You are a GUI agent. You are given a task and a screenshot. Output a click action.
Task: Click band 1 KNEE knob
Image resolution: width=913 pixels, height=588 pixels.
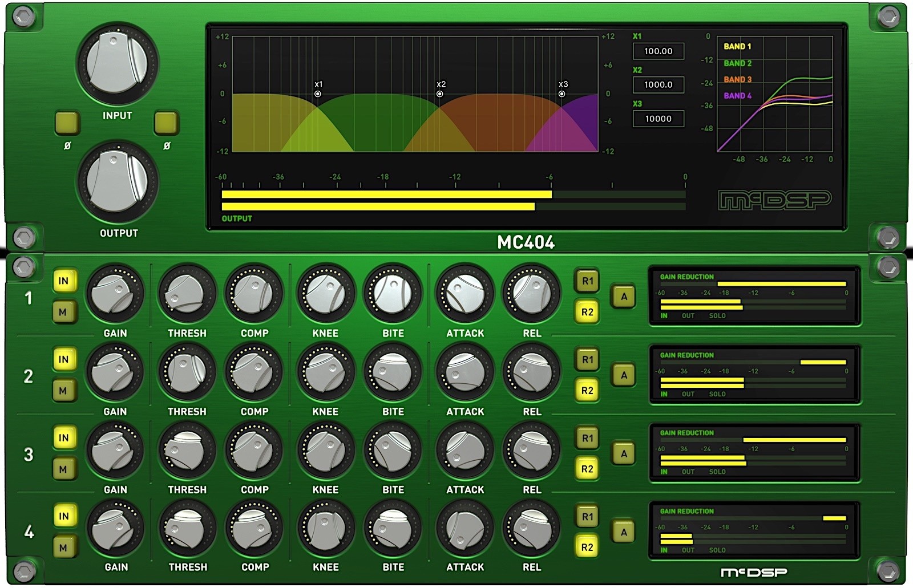tap(325, 294)
